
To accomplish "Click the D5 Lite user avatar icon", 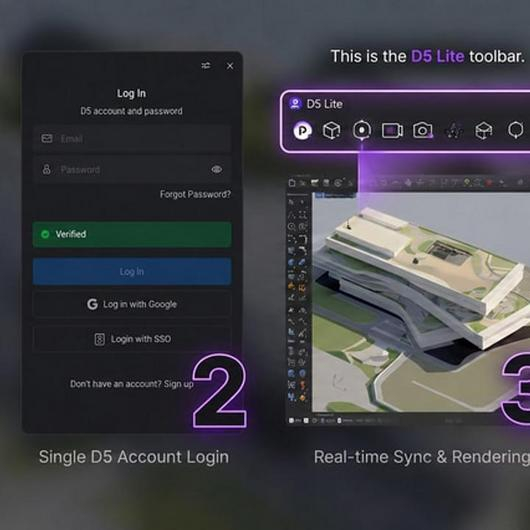I will (x=295, y=103).
